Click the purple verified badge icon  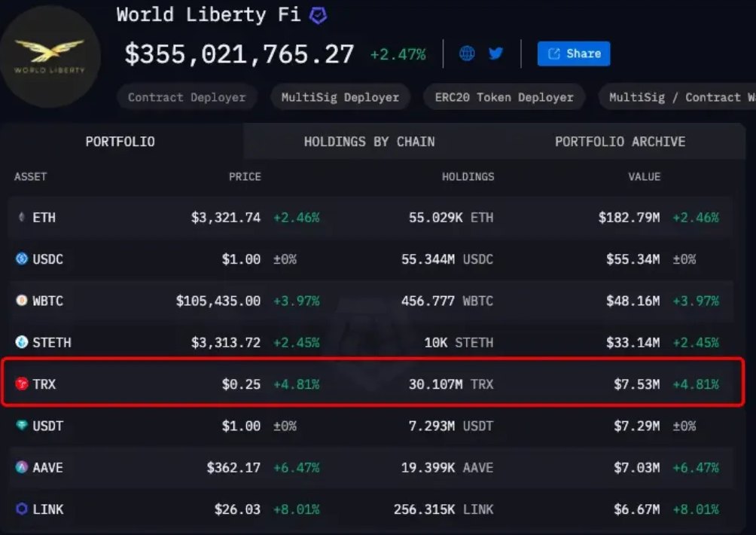point(319,15)
